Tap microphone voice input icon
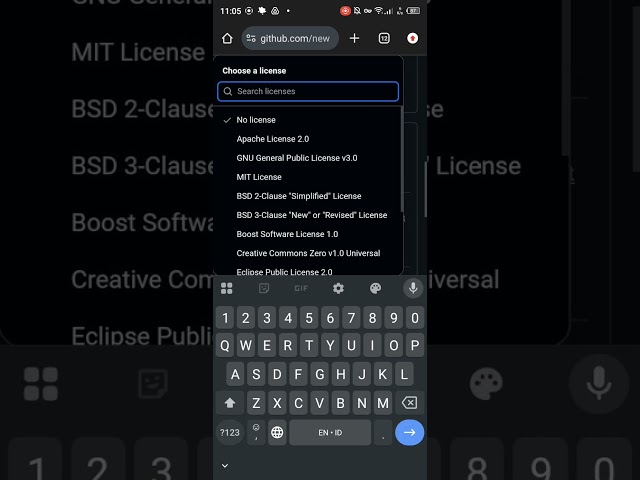 coord(413,288)
